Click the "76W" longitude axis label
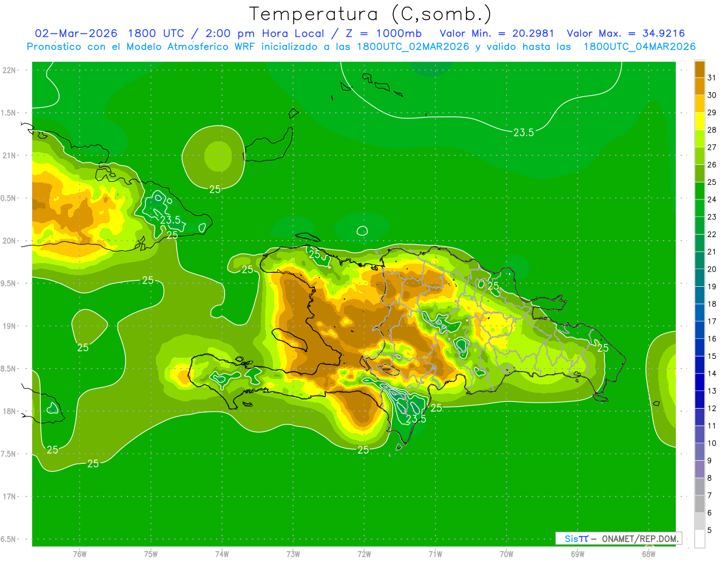 [79, 553]
